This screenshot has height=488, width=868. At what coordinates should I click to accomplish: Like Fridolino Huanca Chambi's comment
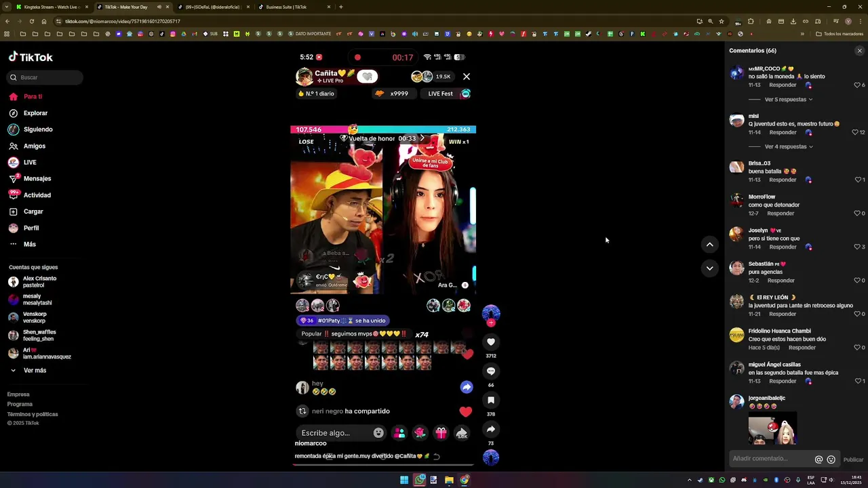click(x=857, y=348)
